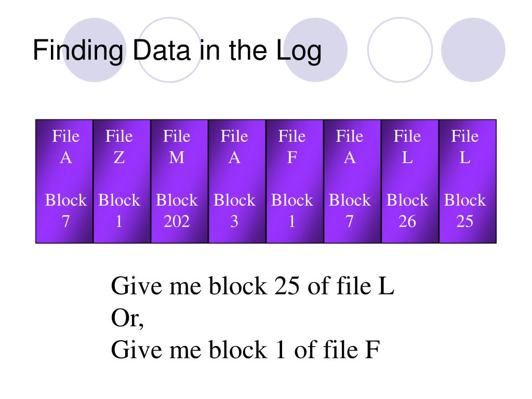
Task: Select the File M Block 202 cell
Action: tap(179, 181)
